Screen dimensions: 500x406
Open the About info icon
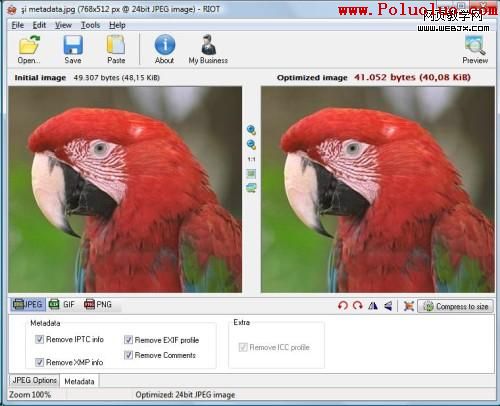tap(165, 44)
